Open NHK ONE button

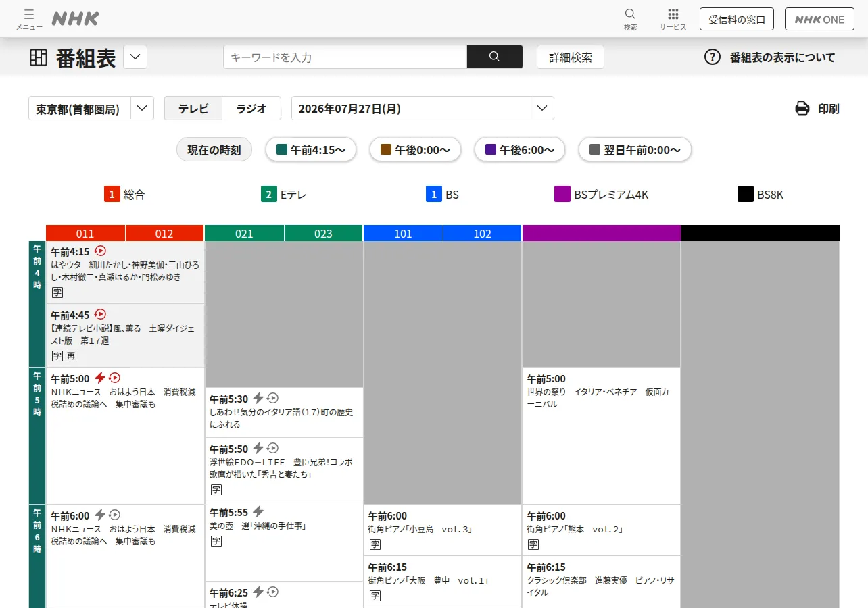(819, 19)
